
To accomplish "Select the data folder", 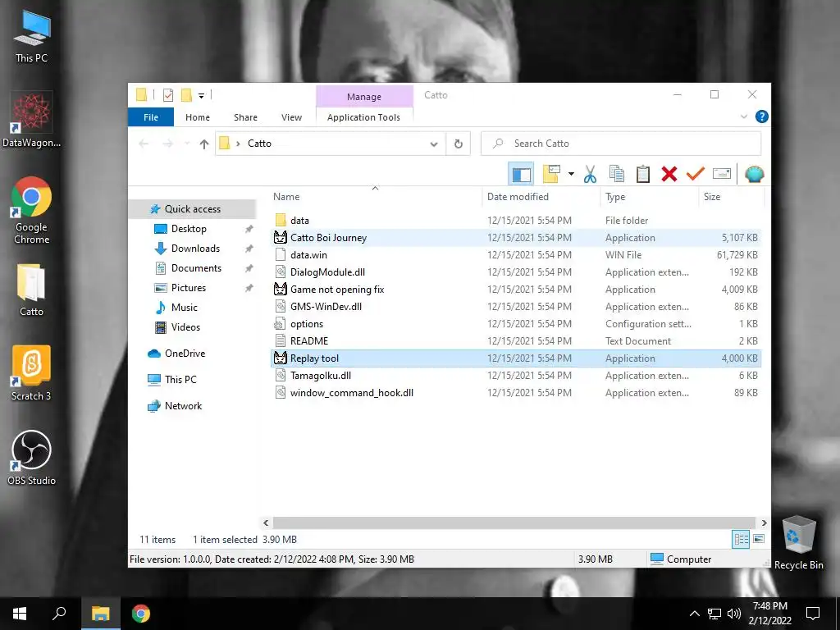I will click(x=516, y=220).
